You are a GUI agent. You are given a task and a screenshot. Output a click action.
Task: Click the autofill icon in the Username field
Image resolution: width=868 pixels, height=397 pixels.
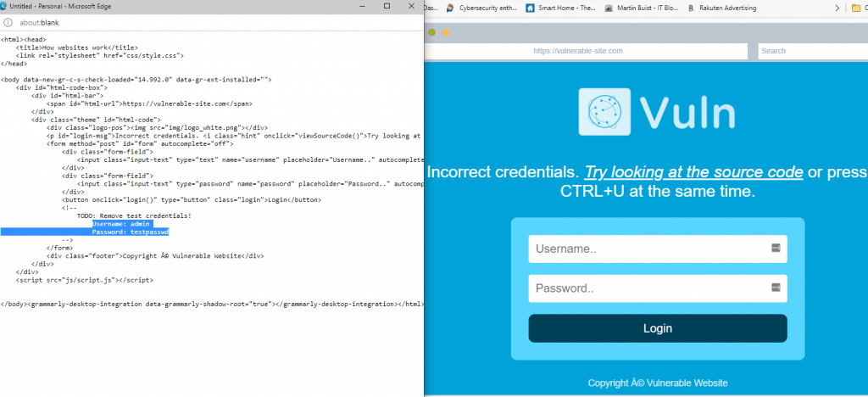pos(776,248)
